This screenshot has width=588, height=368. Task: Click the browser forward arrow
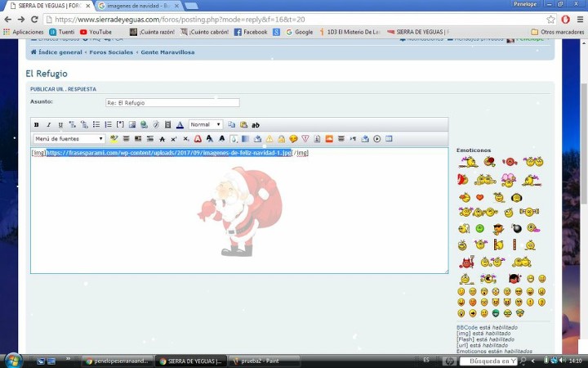21,20
